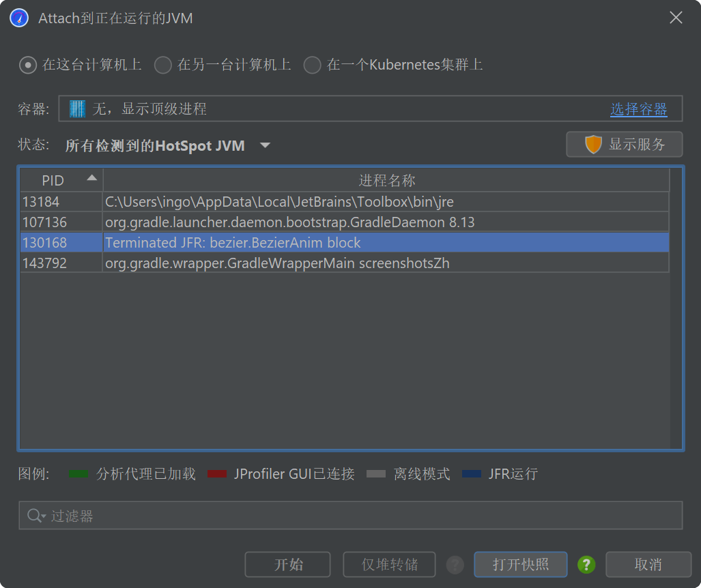Select the 在这台计算机上 radio button
The width and height of the screenshot is (701, 588).
tap(28, 65)
